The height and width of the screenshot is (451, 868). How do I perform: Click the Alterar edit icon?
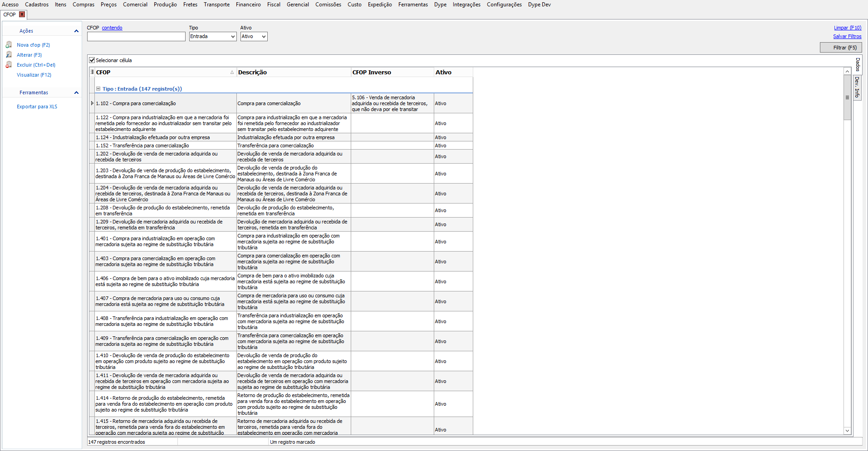pos(9,55)
